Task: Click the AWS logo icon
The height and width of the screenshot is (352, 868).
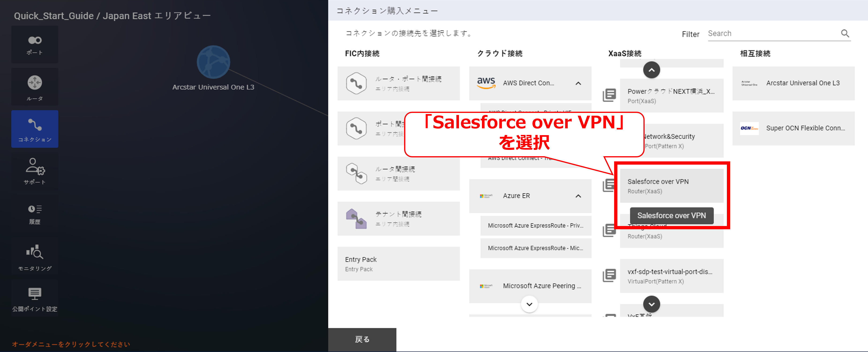Action: coord(486,83)
